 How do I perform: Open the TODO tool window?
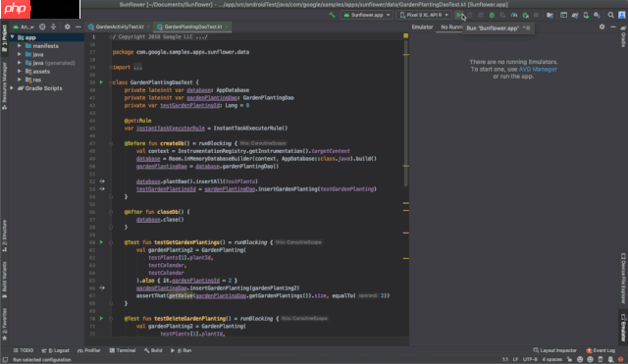click(24, 350)
